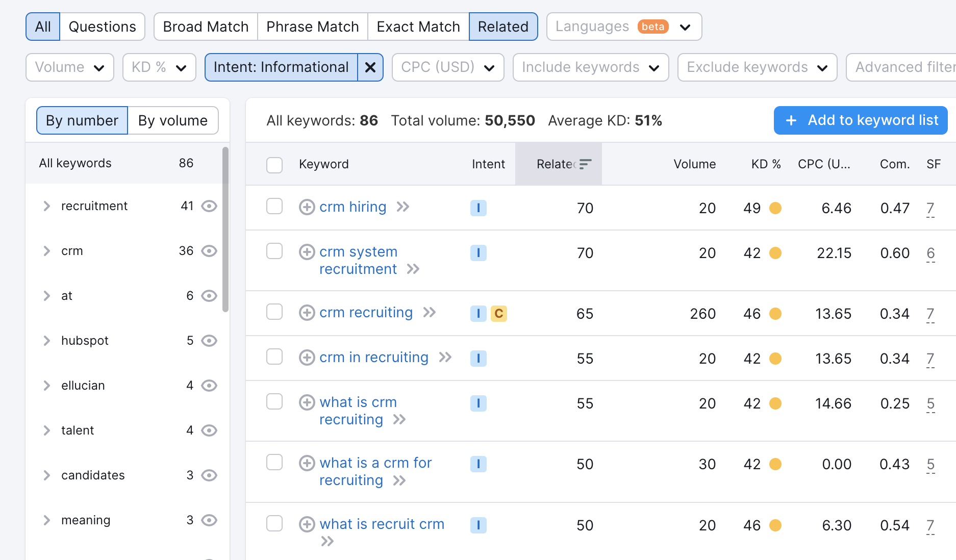Click the informational intent badge for crm system recruitment
This screenshot has width=956, height=560.
coord(478,253)
